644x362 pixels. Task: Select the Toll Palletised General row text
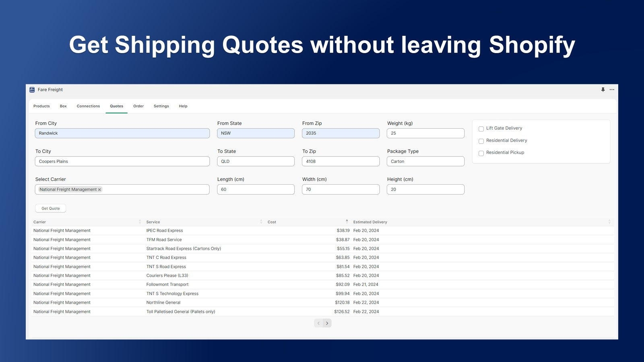point(181,312)
